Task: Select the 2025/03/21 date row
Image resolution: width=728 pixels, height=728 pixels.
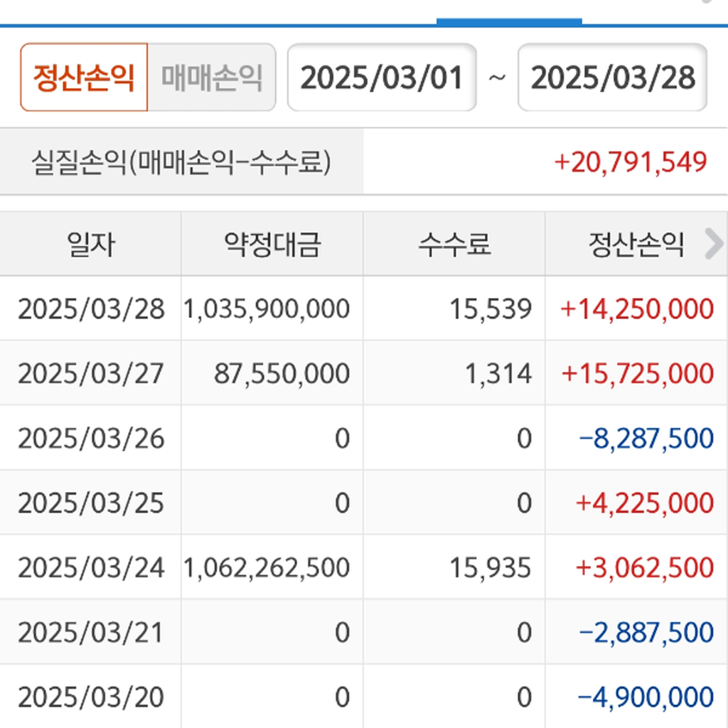Action: pos(91,632)
